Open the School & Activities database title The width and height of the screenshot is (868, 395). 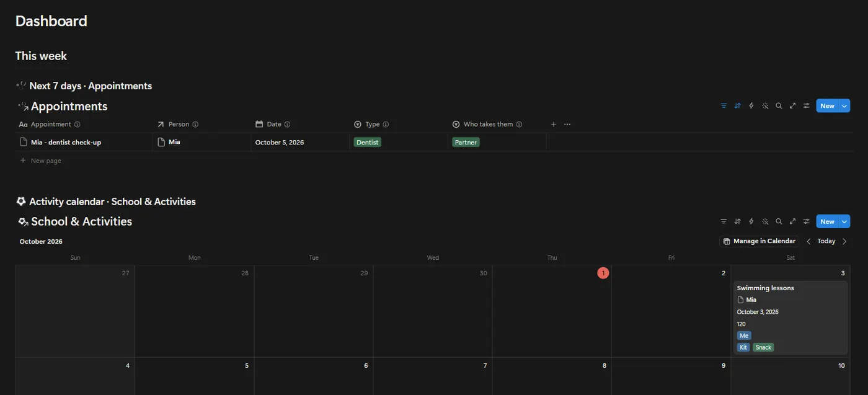pos(81,222)
